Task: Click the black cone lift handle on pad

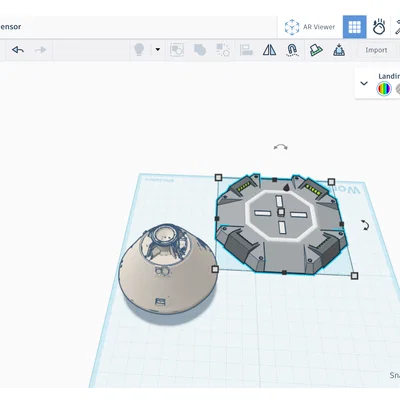Action: (x=286, y=188)
